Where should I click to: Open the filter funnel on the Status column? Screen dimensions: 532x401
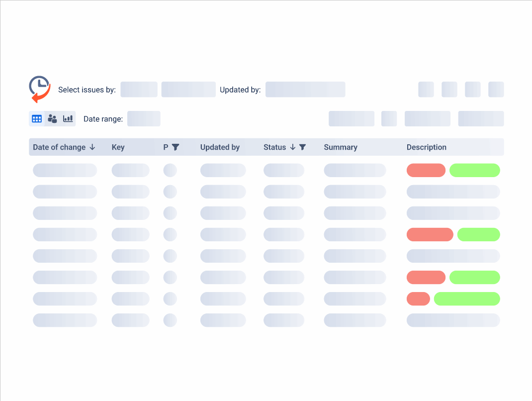(303, 147)
